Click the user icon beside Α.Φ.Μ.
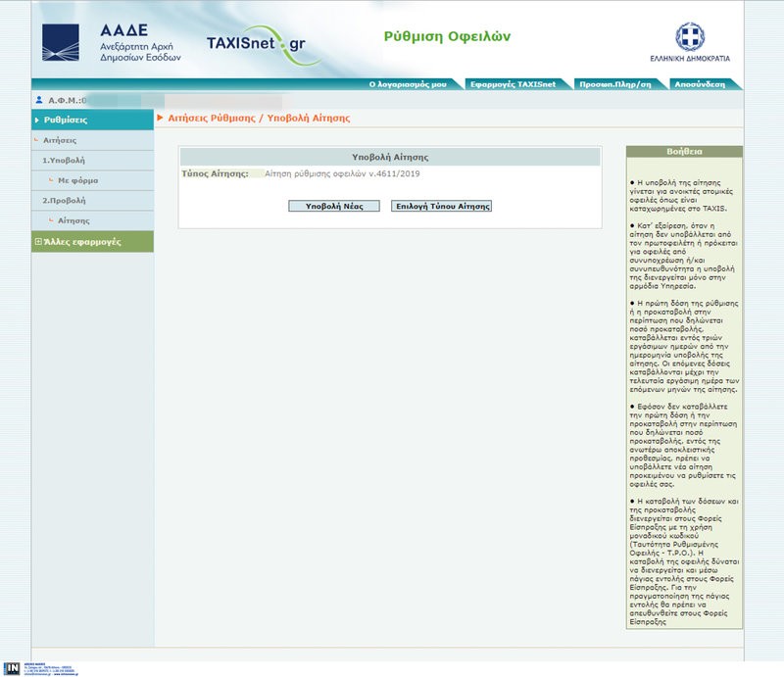784x677 pixels. click(x=39, y=100)
